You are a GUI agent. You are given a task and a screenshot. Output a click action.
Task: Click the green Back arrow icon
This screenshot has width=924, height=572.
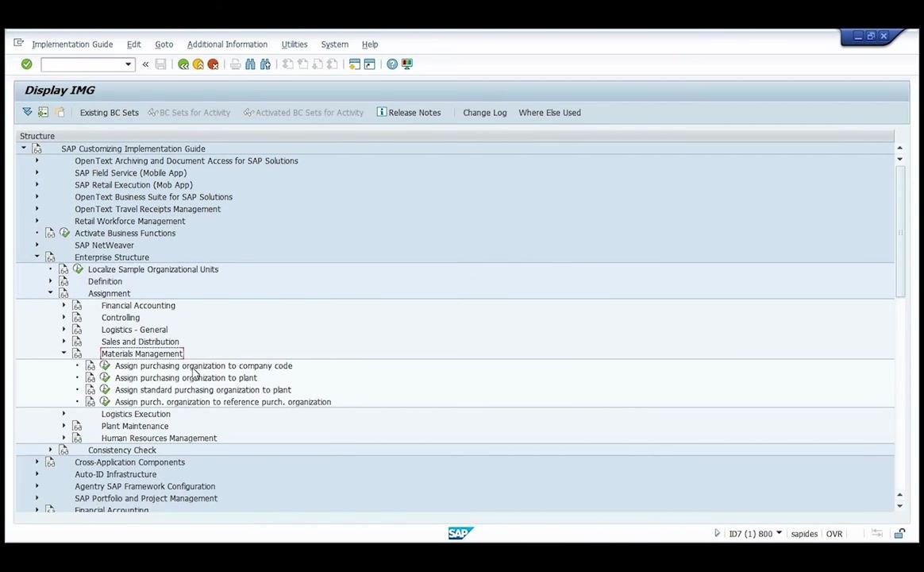pos(183,64)
